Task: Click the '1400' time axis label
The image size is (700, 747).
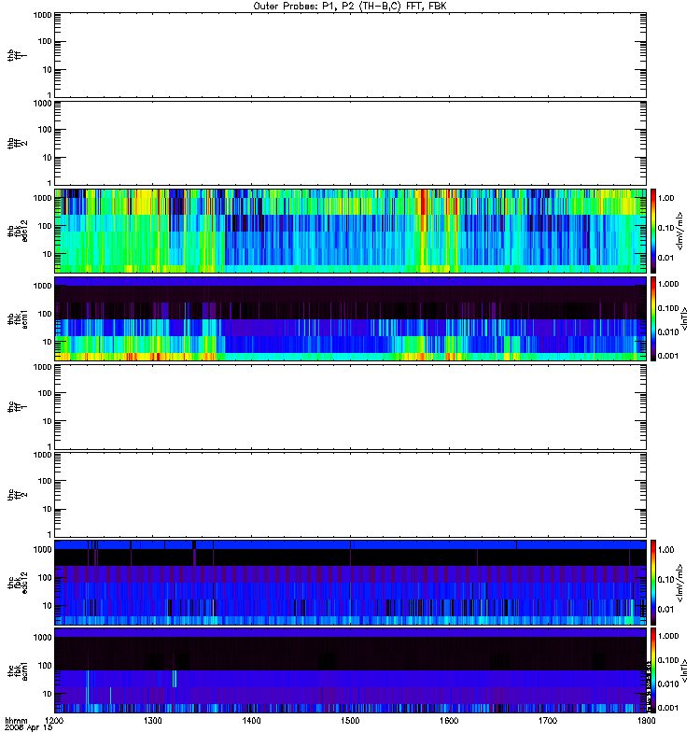Action: pos(251,721)
